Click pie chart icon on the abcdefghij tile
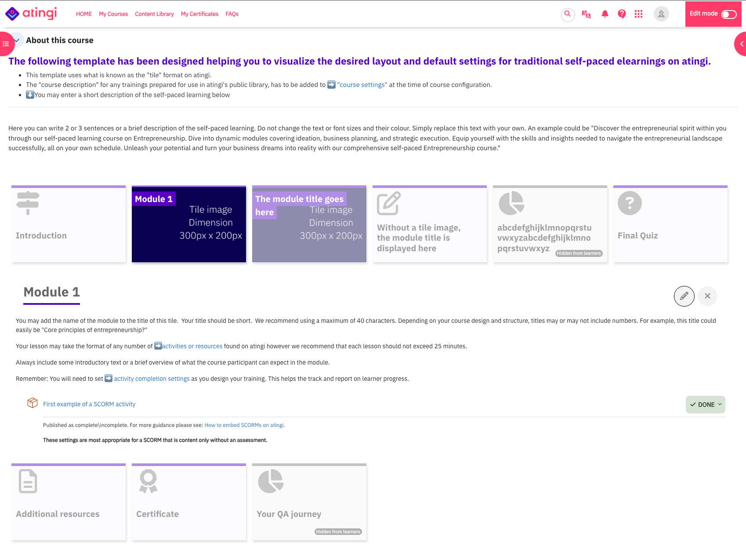Screen dimensions: 746x560 [x=511, y=203]
